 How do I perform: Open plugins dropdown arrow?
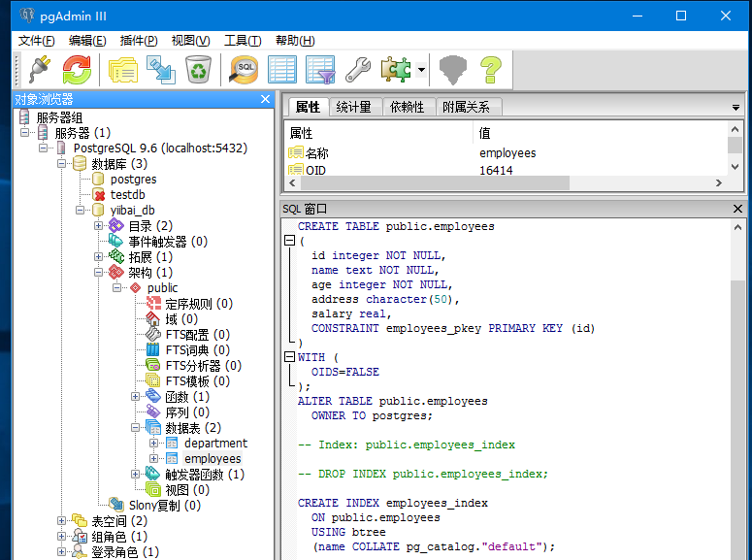tap(421, 70)
